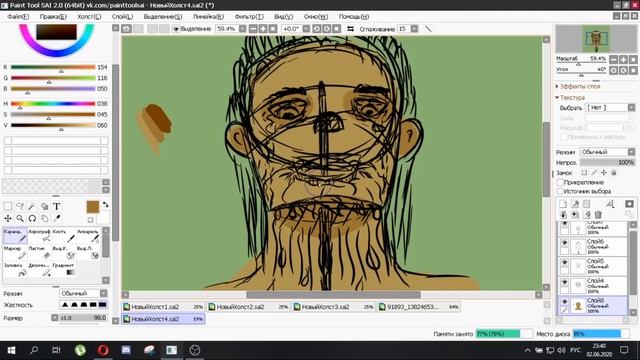Choose the Аэрограф (airbrush) brush
Viewport: 640px width, 360px height.
(x=40, y=236)
